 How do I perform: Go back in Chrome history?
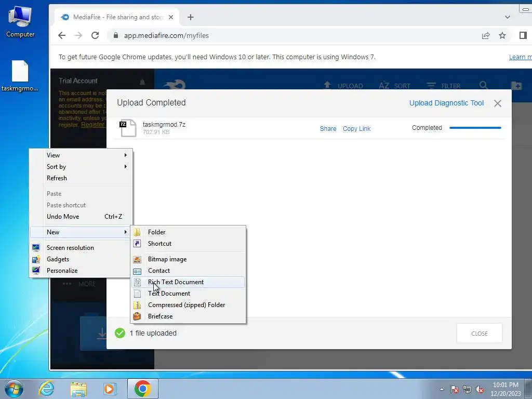[x=62, y=36]
